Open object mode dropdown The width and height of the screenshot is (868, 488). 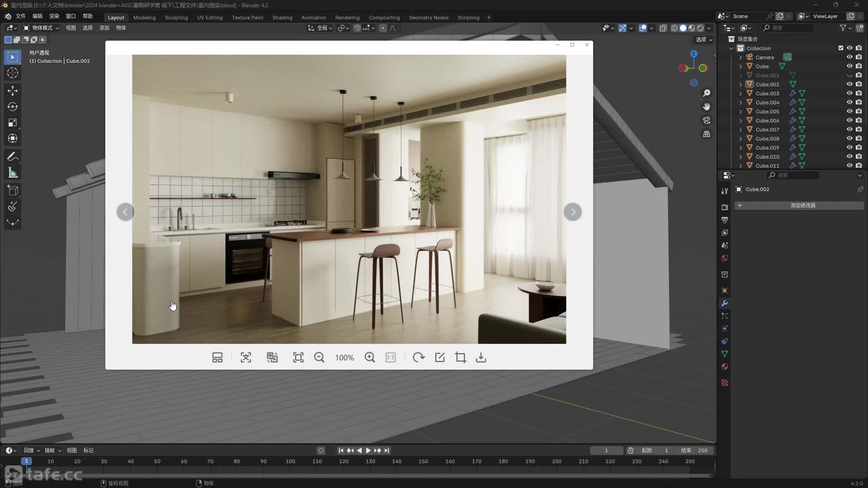[x=41, y=28]
